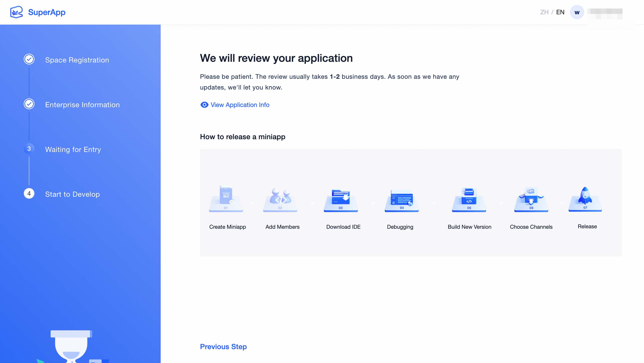
Task: Click the Start to Develop step
Action: point(72,194)
